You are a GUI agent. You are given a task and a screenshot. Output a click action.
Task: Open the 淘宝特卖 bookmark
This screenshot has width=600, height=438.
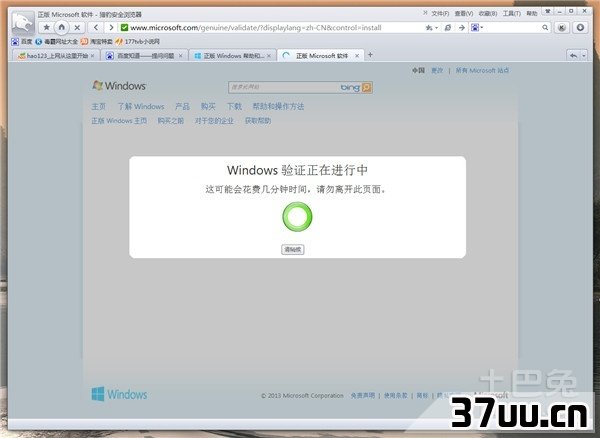point(97,41)
